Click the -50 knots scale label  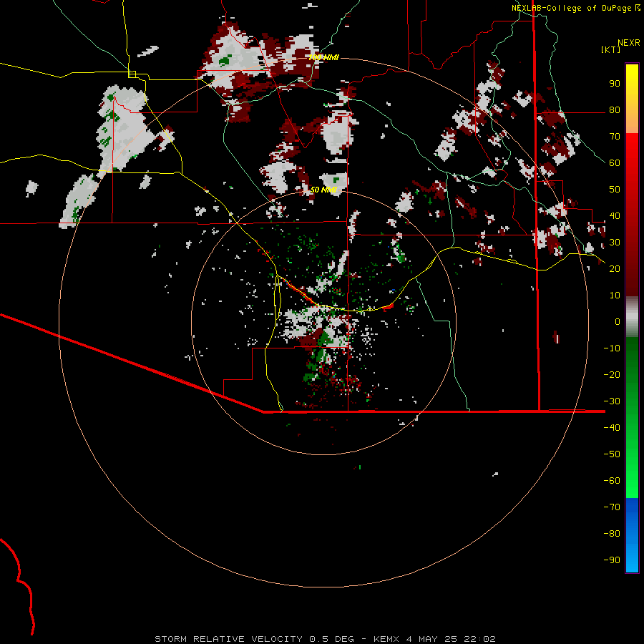click(612, 454)
